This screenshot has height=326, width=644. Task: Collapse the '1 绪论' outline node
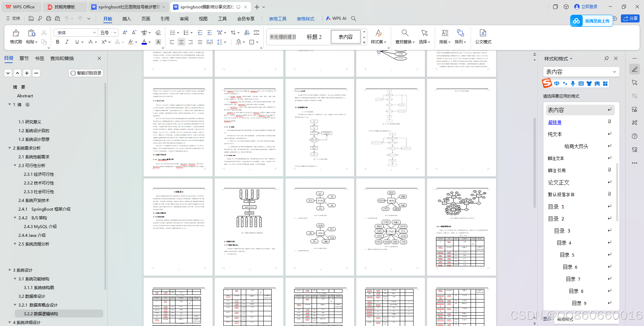[x=9, y=105]
